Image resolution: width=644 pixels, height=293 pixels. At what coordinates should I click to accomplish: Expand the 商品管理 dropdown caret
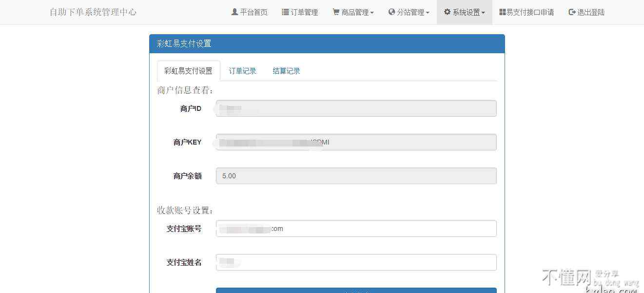pos(372,13)
